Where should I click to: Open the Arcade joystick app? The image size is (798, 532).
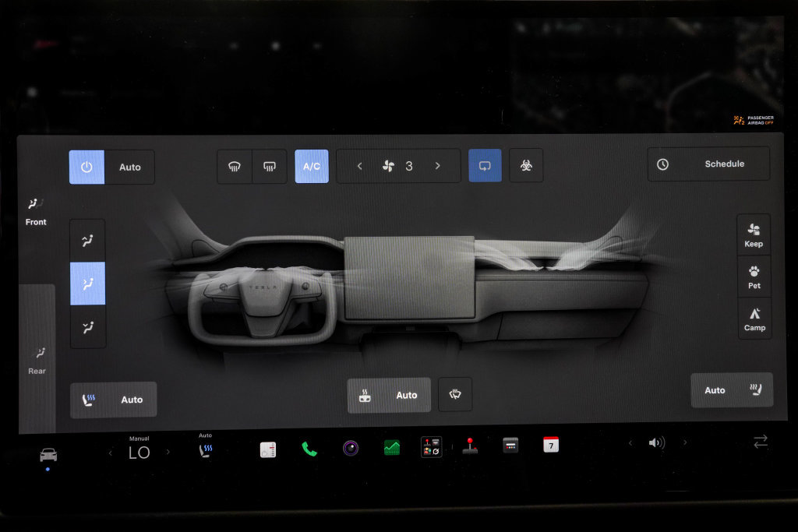point(470,446)
